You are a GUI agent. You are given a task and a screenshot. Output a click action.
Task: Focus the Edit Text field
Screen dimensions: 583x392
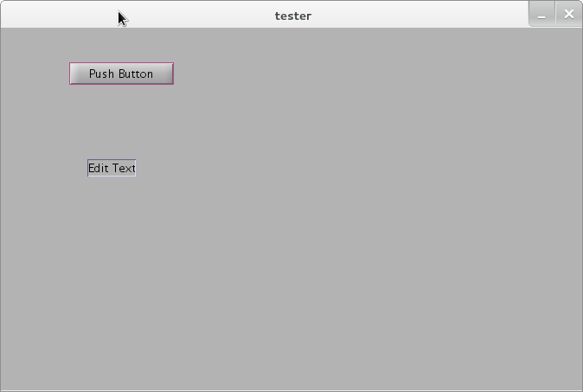(x=112, y=168)
